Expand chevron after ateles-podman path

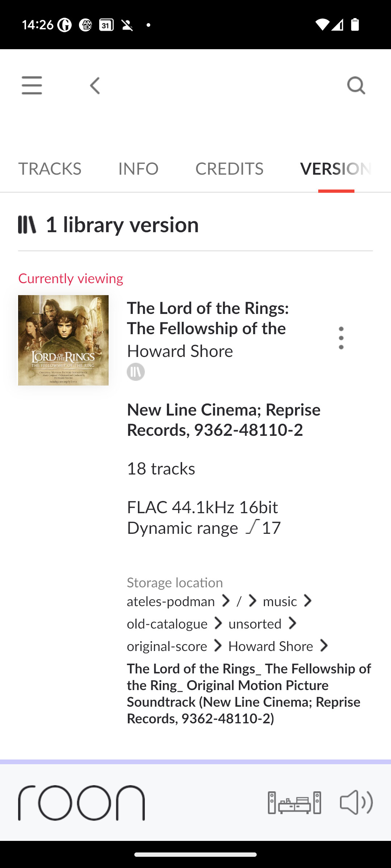(226, 601)
